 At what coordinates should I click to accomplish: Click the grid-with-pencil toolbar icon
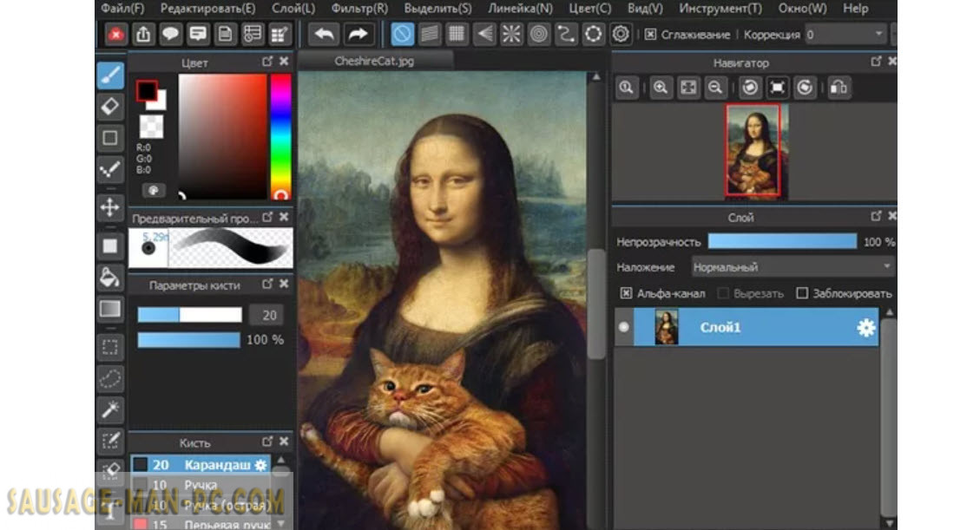point(280,35)
